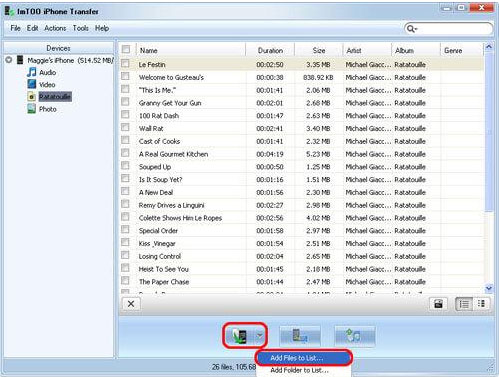This screenshot has height=377, width=499.
Task: Select the song Heist To See You
Action: click(x=163, y=269)
